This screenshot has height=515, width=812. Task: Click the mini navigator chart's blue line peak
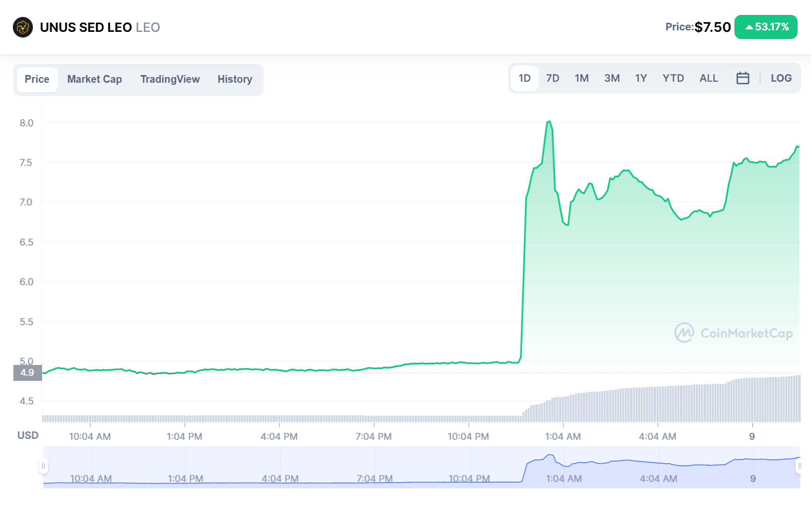coord(550,455)
